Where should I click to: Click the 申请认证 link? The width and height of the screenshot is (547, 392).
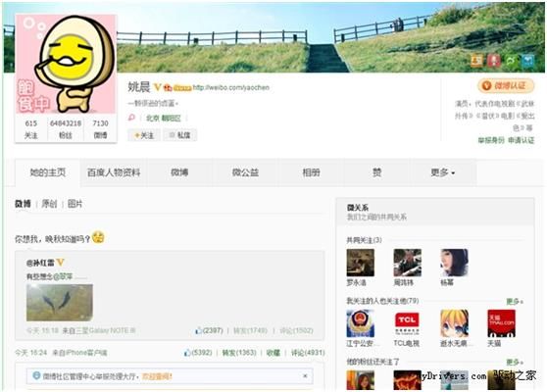[521, 140]
